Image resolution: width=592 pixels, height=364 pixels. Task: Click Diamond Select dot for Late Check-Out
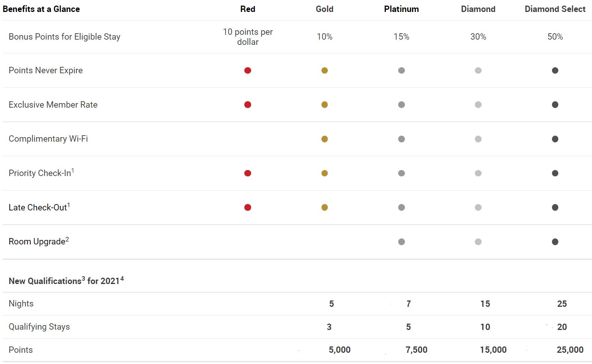click(555, 207)
